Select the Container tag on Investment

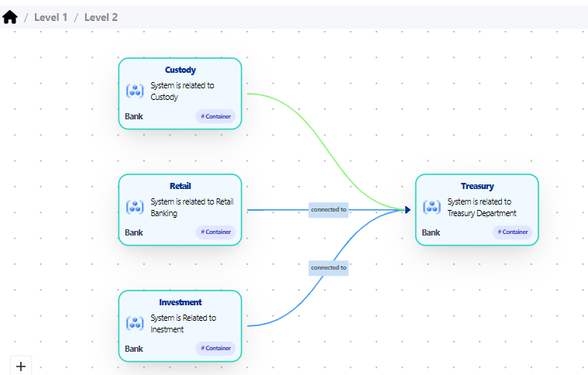215,348
